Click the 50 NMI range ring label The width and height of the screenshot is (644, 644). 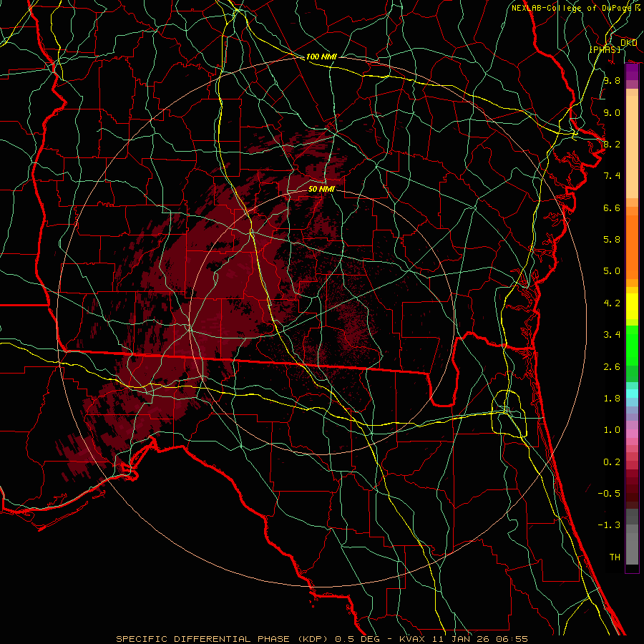click(x=321, y=189)
